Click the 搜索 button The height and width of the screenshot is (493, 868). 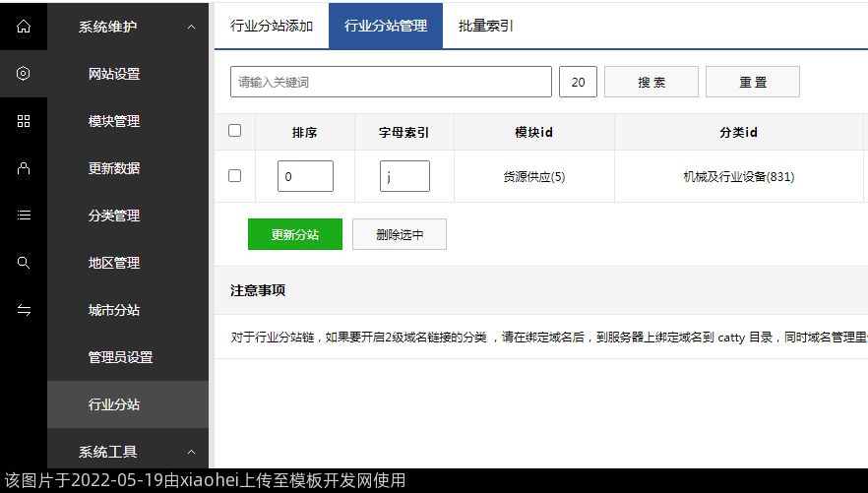click(x=651, y=83)
